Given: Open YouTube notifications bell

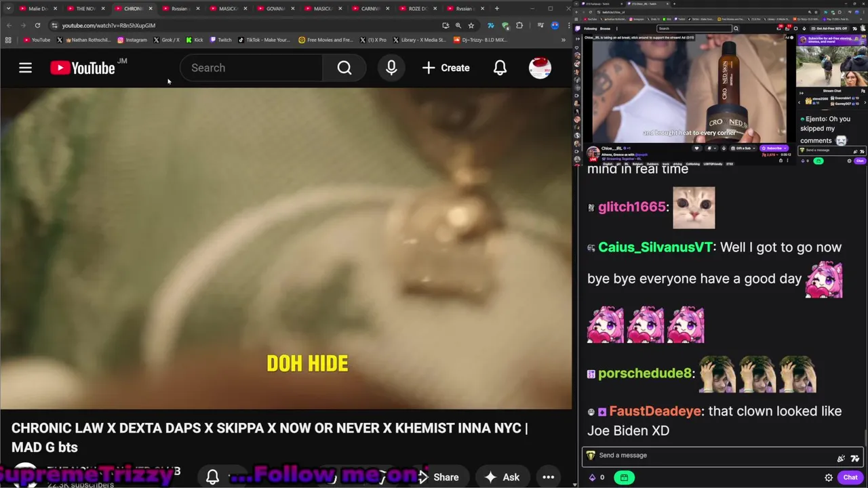Looking at the screenshot, I should [500, 68].
